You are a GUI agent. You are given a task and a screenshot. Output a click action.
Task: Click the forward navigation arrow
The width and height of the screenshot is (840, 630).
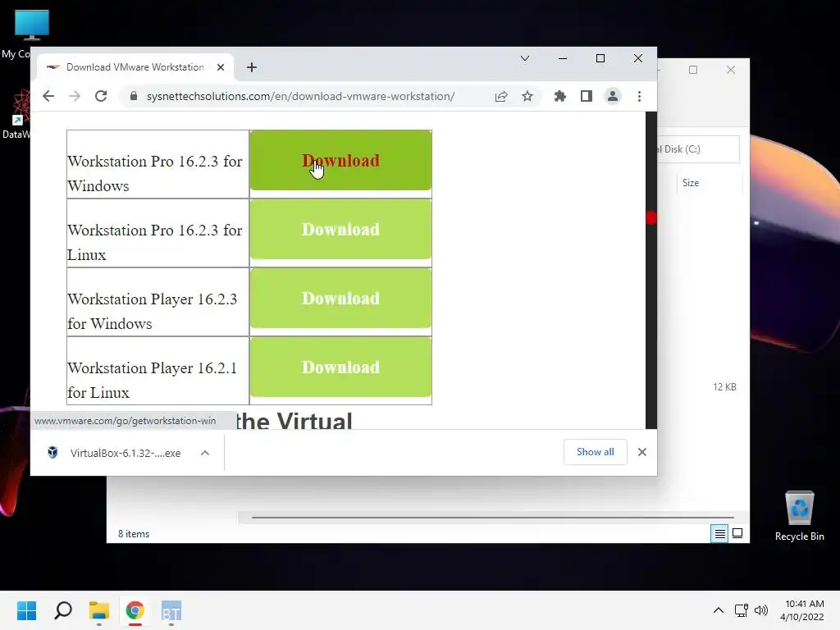tap(75, 97)
